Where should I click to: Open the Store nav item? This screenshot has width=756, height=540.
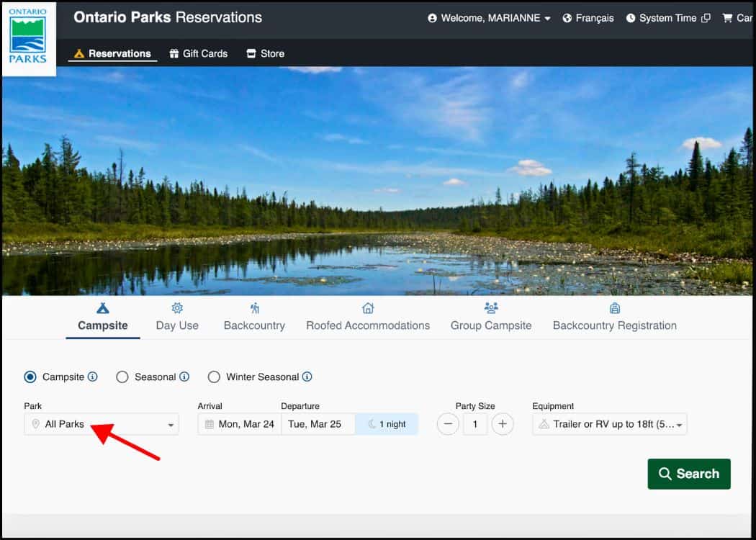click(x=265, y=53)
